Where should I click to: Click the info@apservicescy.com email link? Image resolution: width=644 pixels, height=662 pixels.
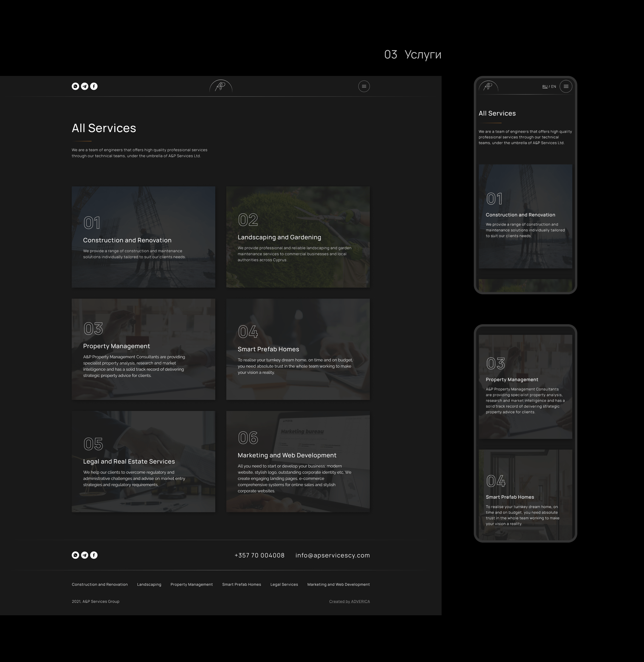(333, 555)
